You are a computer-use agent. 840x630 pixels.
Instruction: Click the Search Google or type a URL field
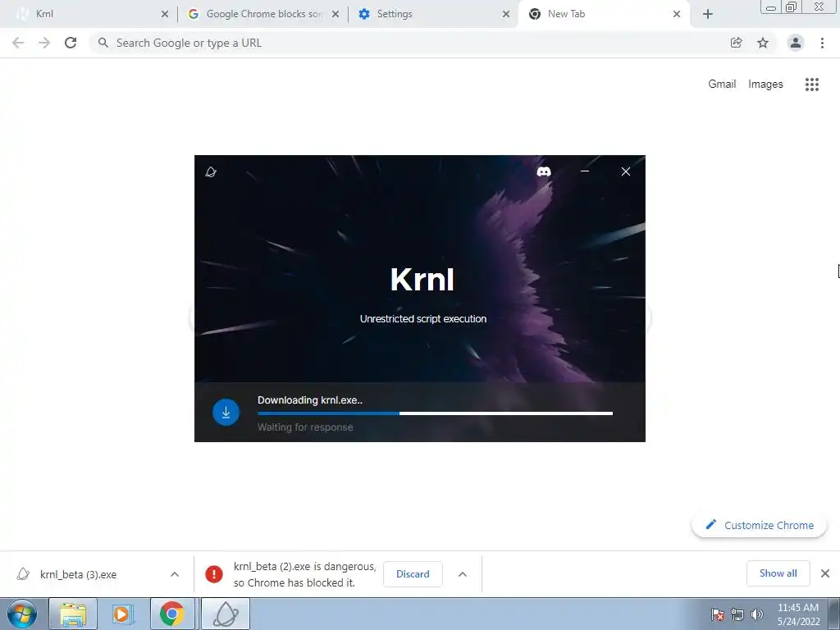tap(407, 43)
